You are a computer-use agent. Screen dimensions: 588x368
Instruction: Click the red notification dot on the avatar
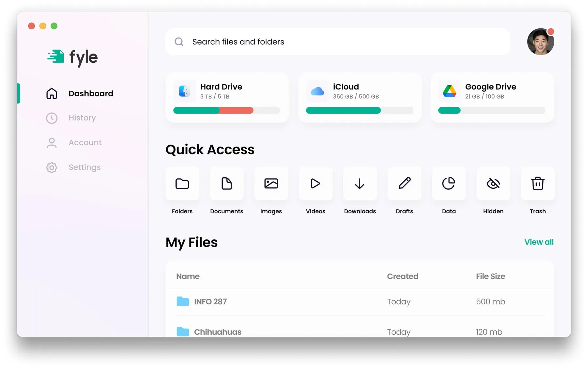551,32
